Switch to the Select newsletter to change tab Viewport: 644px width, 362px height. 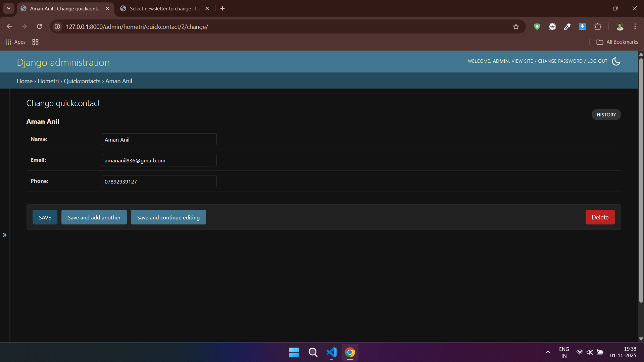click(x=164, y=8)
